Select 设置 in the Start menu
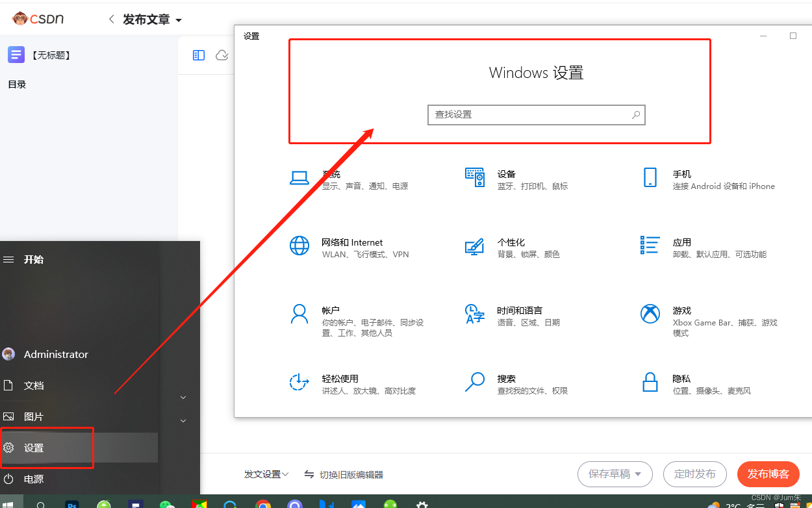Screen dimensions: 812x508 [79, 448]
